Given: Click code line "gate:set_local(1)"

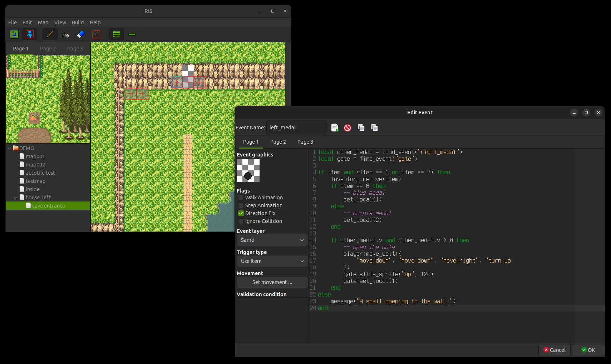Looking at the screenshot, I should [x=371, y=281].
